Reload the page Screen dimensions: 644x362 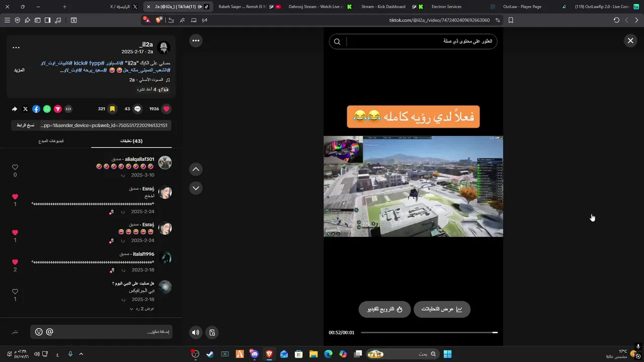(x=616, y=20)
